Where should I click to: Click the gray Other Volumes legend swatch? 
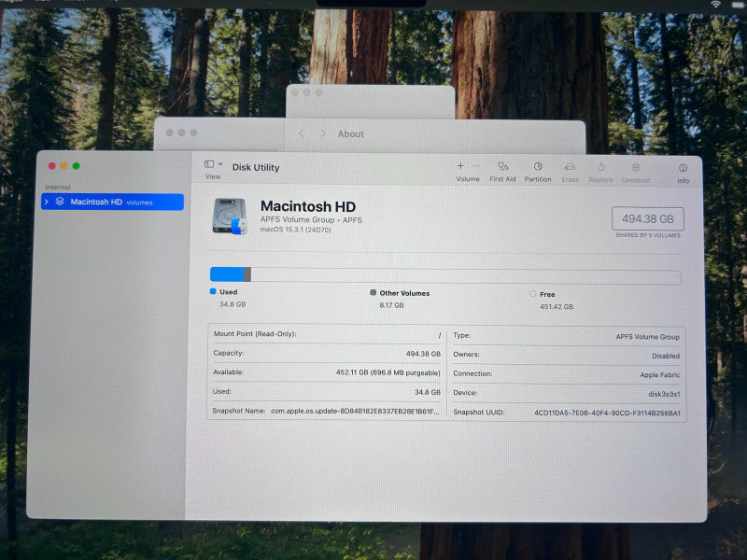[373, 292]
